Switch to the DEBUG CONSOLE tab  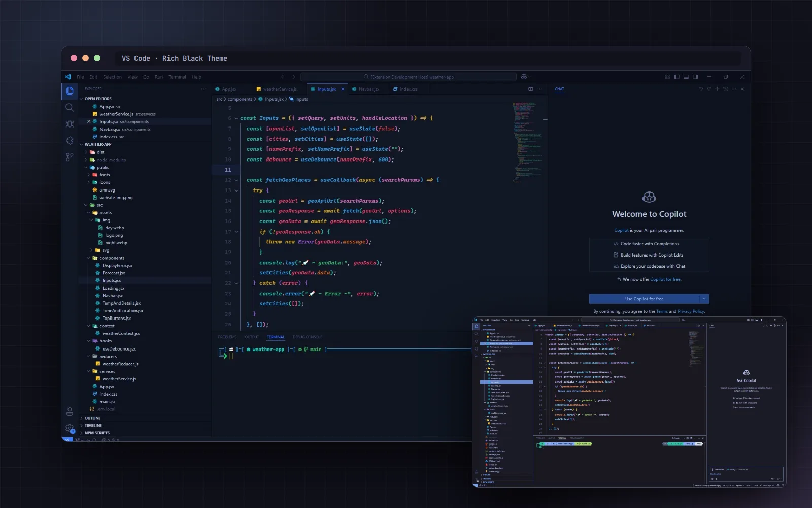tap(308, 337)
